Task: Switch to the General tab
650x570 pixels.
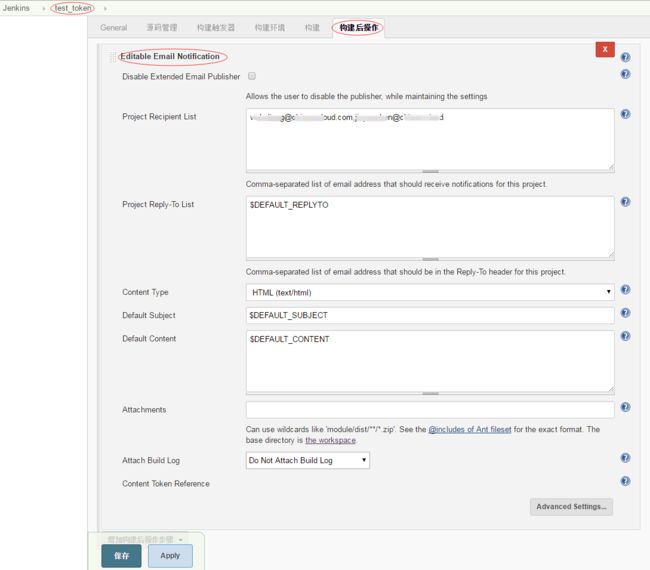Action: click(x=114, y=28)
